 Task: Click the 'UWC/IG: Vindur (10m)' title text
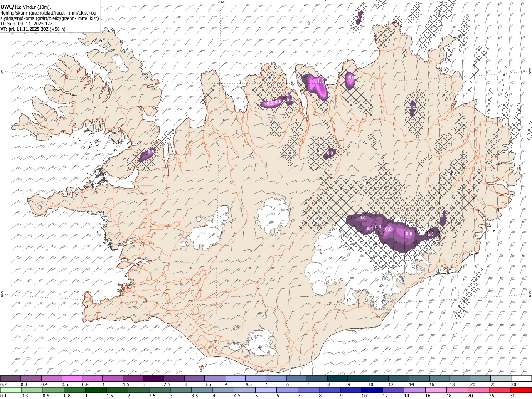(x=25, y=7)
